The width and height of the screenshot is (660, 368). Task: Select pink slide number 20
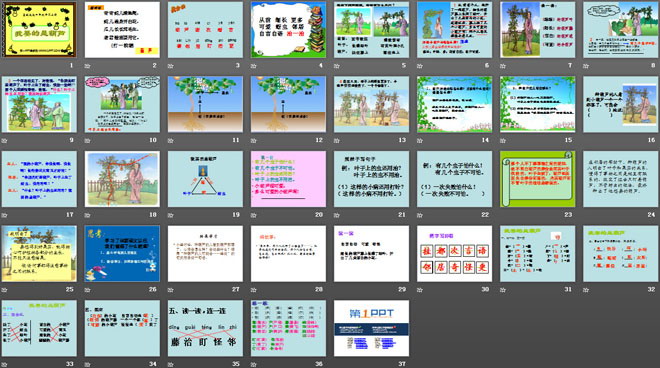point(288,179)
